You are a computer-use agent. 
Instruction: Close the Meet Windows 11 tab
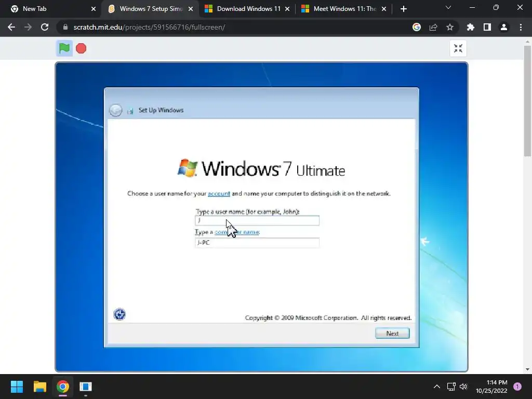point(384,9)
